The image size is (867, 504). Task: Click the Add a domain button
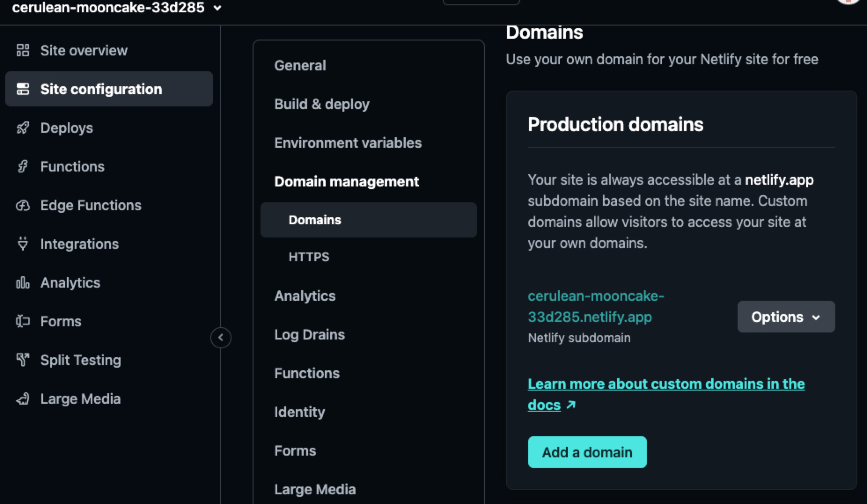[587, 452]
